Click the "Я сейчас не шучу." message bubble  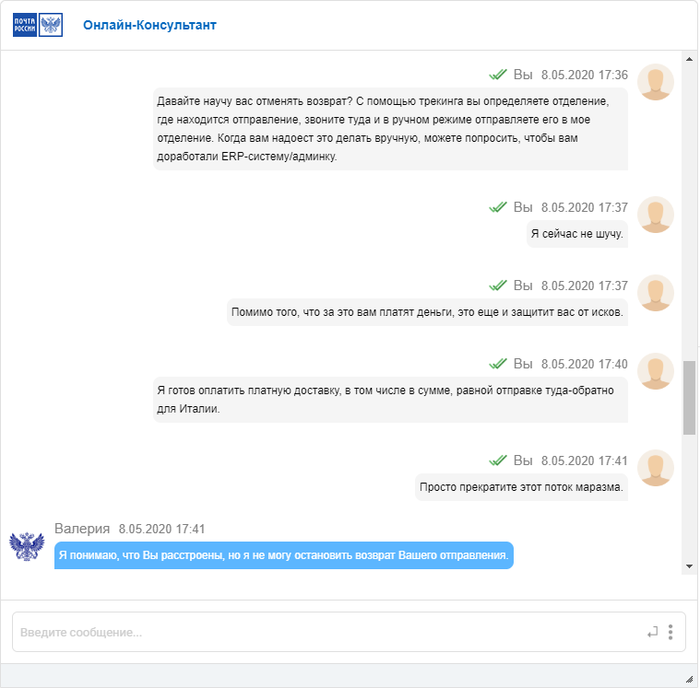point(577,234)
